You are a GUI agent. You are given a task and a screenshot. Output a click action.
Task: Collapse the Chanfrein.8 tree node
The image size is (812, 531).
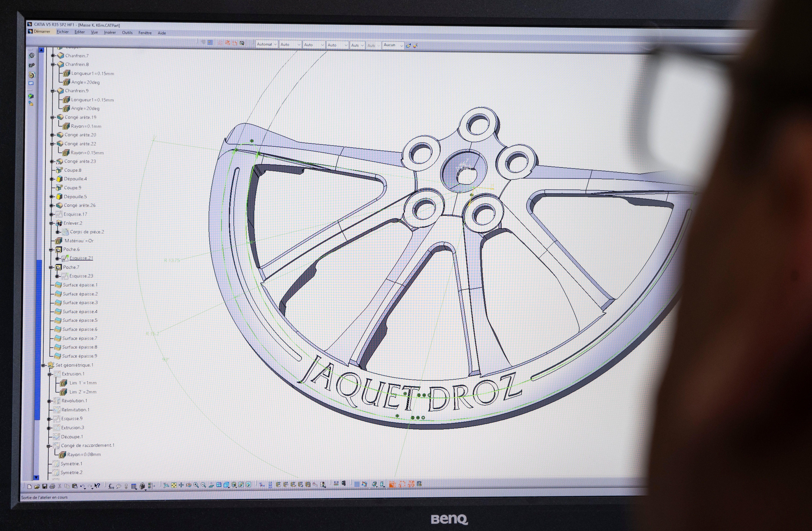[x=53, y=64]
